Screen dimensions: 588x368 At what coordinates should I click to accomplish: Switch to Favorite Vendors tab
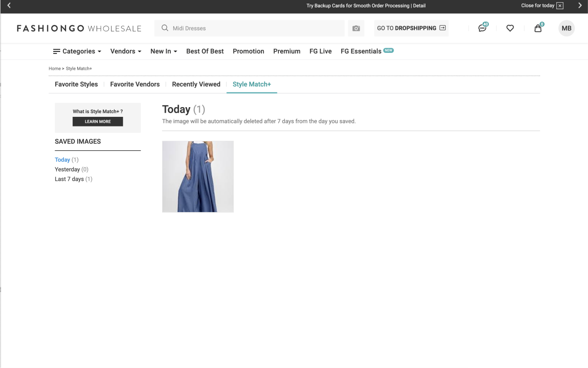135,84
